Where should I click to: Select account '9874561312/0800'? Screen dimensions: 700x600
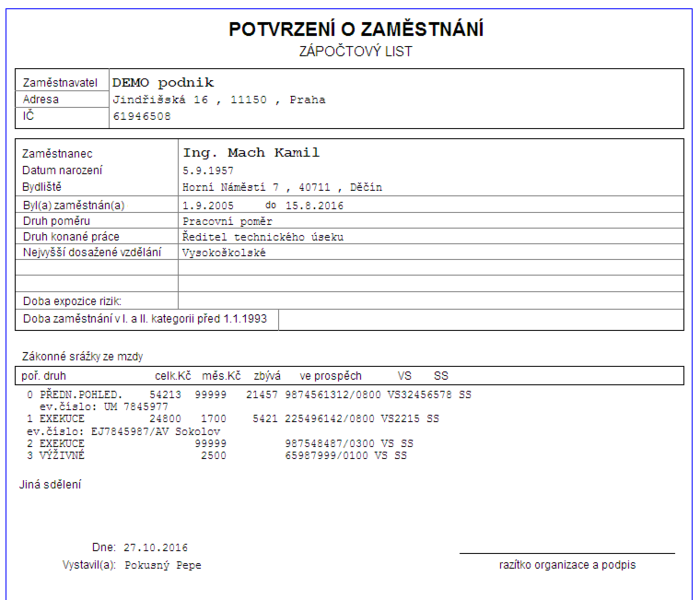click(x=333, y=395)
